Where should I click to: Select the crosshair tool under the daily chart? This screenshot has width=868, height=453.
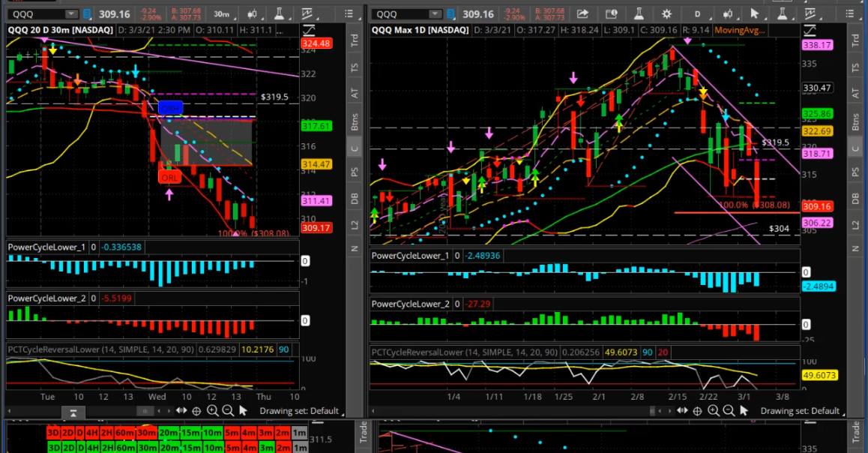pos(698,411)
